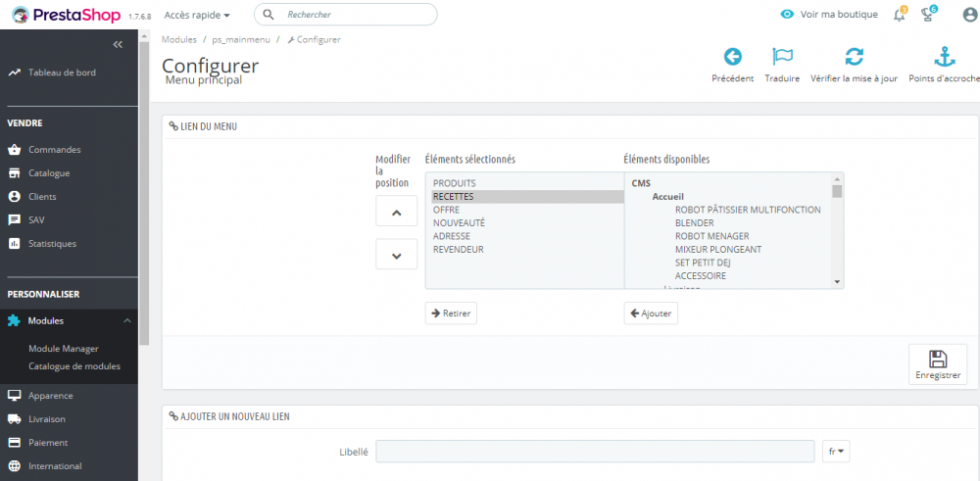Click the Vérifier la mise à jour icon
Viewport: 980px width, 481px height.
pos(854,57)
